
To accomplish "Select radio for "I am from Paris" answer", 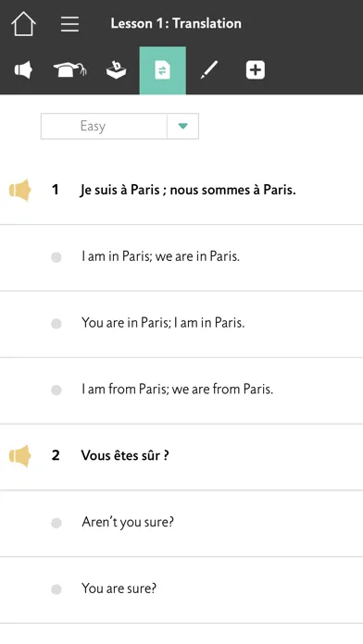I will click(x=56, y=390).
